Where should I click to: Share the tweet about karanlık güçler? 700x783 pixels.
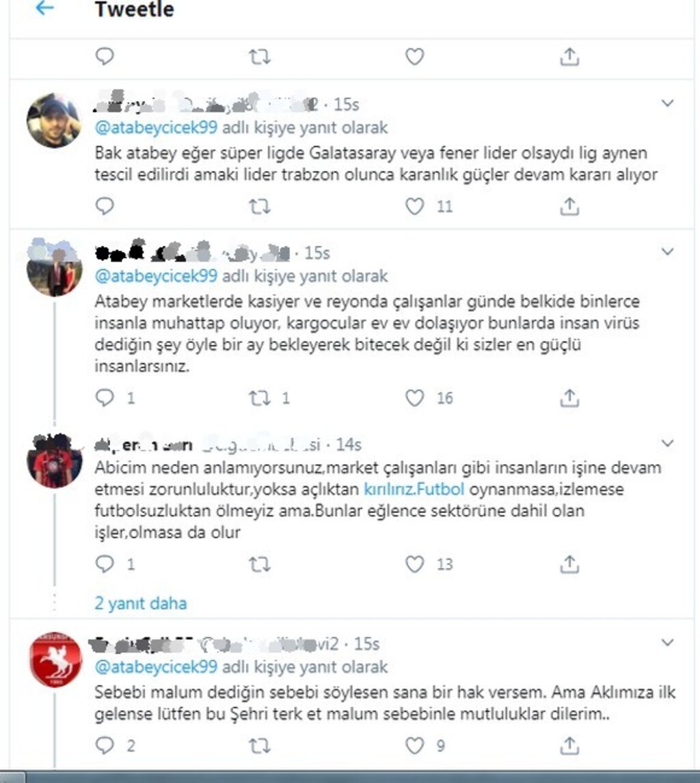[x=569, y=206]
